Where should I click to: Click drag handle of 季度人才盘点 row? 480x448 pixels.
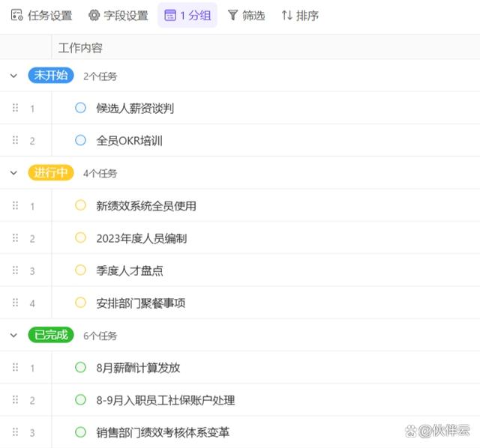click(x=15, y=270)
